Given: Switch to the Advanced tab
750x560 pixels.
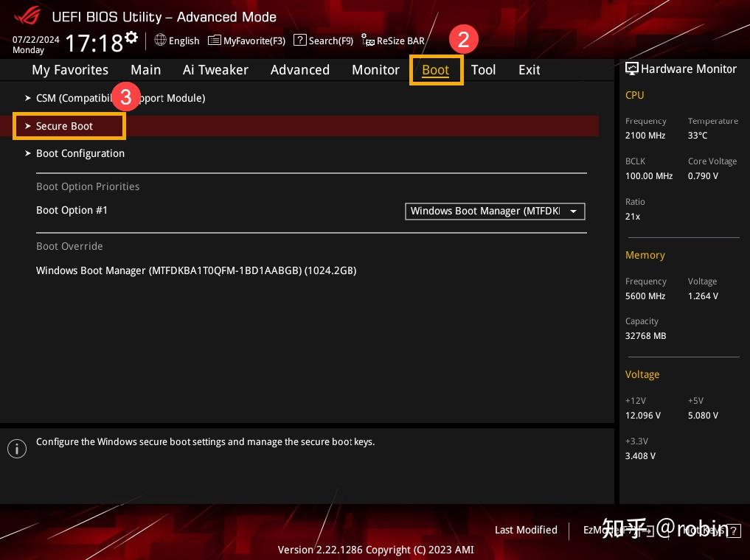Looking at the screenshot, I should point(299,69).
